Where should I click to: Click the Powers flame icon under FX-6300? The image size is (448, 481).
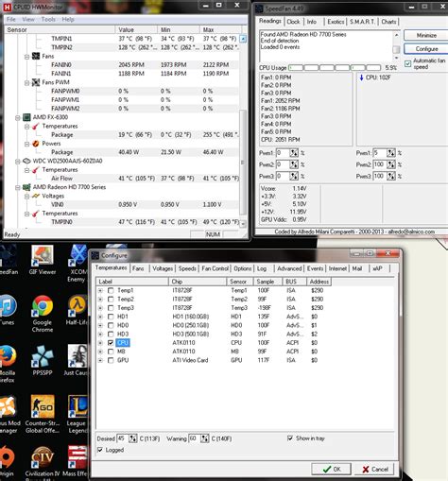[36, 144]
